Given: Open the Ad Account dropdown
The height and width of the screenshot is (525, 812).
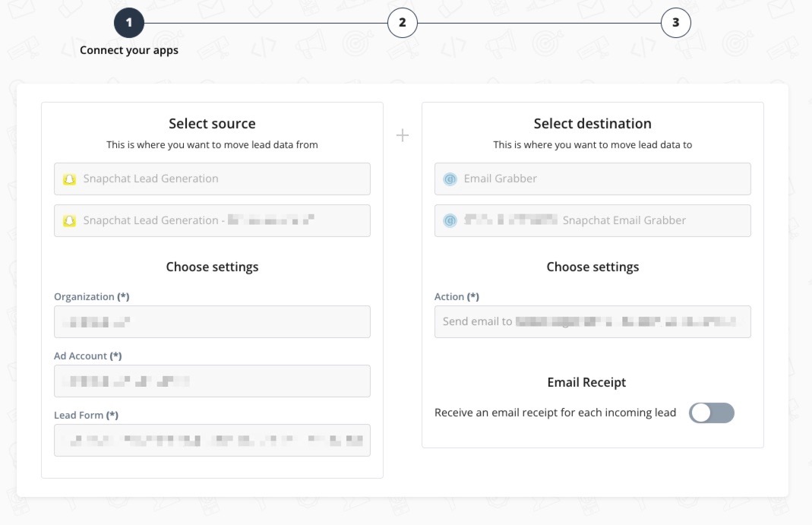Looking at the screenshot, I should 213,381.
